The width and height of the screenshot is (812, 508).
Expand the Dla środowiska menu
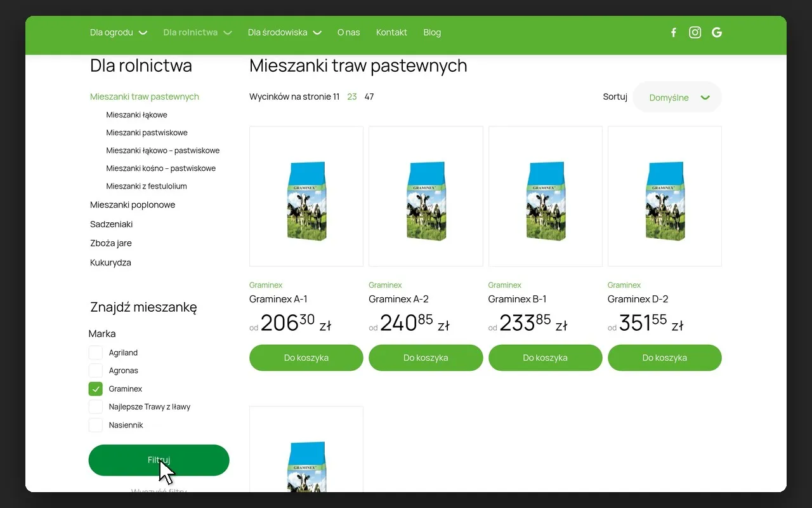point(285,32)
